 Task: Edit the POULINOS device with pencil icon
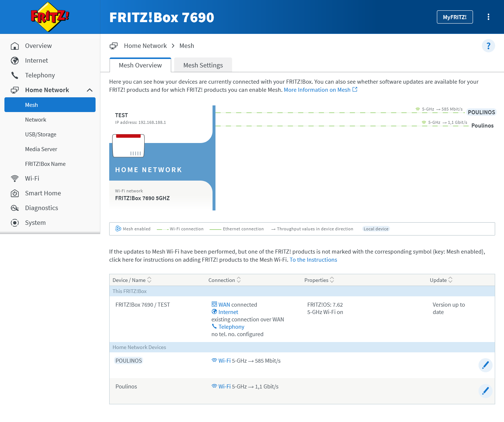point(485,365)
